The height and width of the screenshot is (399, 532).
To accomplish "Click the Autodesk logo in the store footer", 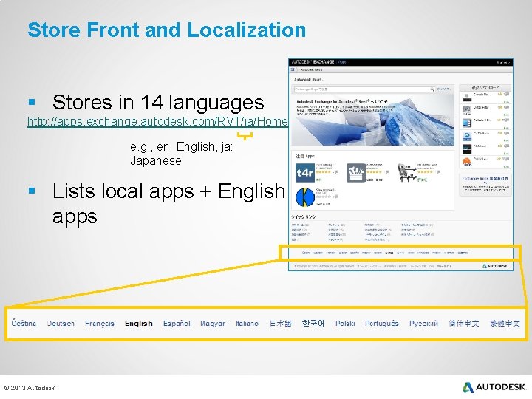I will tap(494, 266).
